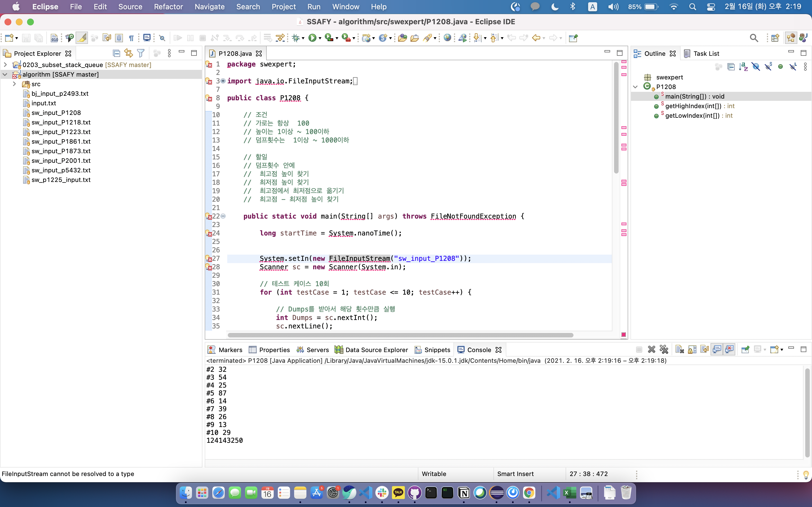
Task: Click the Sort alphabetically icon in Outline
Action: (743, 67)
